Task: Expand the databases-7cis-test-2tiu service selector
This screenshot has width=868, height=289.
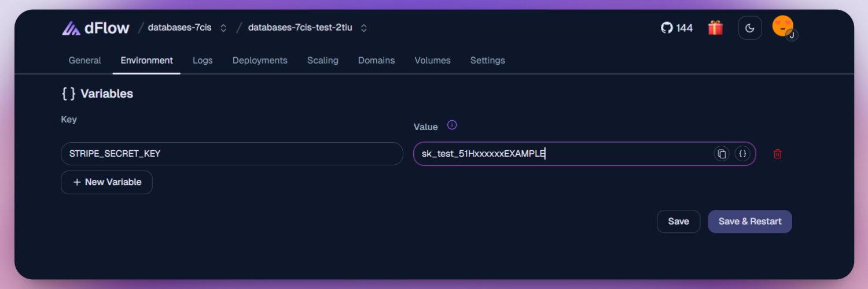Action: (363, 28)
